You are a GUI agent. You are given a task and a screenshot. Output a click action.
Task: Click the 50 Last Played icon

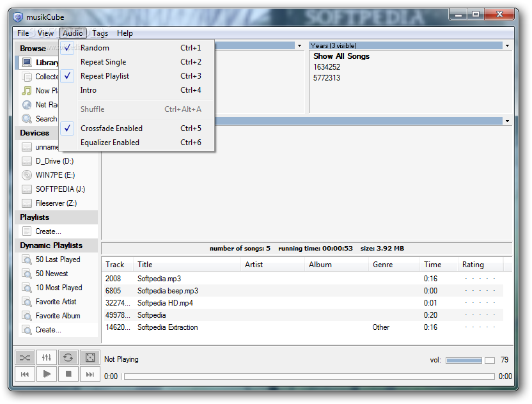tap(27, 260)
